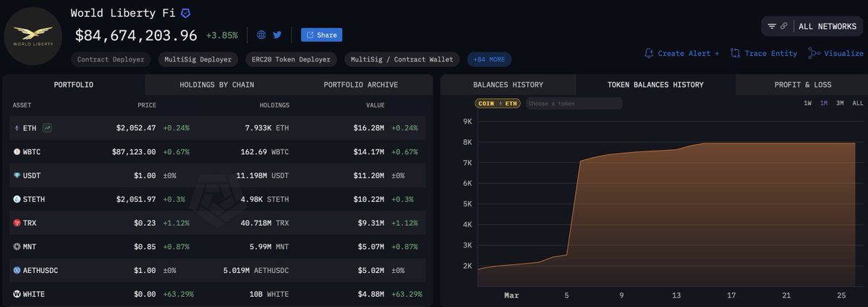Image resolution: width=868 pixels, height=307 pixels.
Task: Open the Twitter bird icon link
Action: (x=277, y=35)
